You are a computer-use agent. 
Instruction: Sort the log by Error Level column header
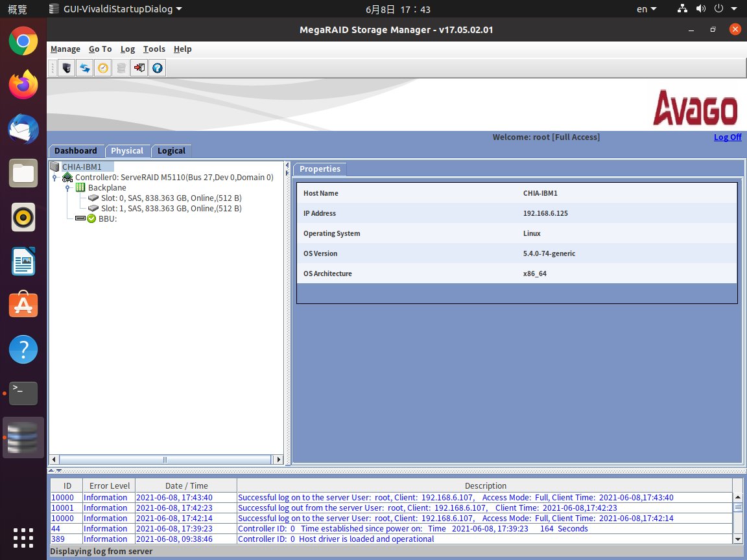110,485
